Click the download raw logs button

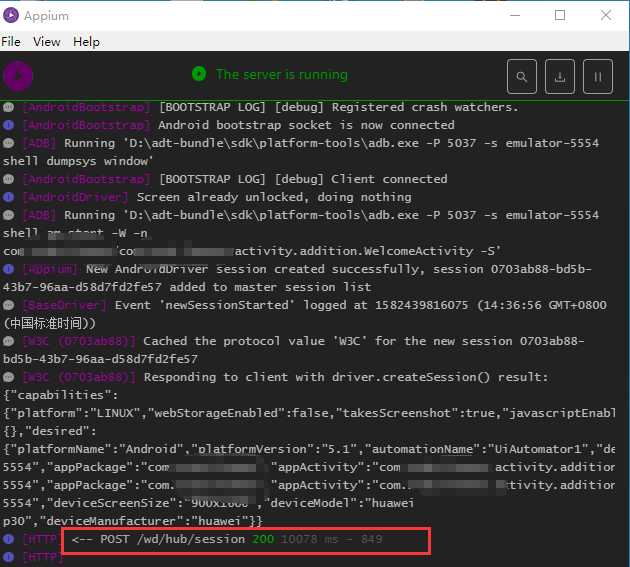[x=560, y=76]
